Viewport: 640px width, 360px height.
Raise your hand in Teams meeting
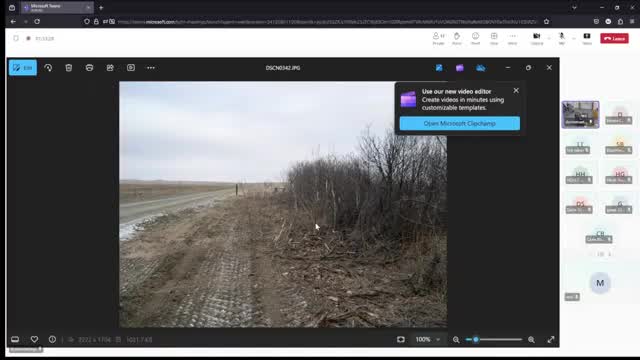pyautogui.click(x=457, y=38)
